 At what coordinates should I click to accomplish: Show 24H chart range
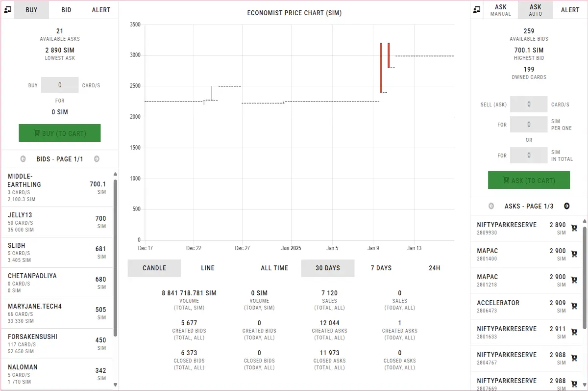[x=434, y=268]
